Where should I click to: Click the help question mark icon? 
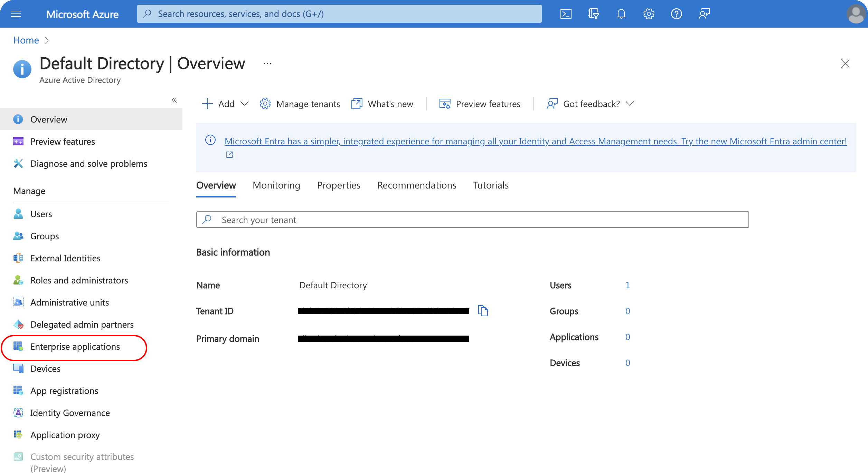click(676, 14)
